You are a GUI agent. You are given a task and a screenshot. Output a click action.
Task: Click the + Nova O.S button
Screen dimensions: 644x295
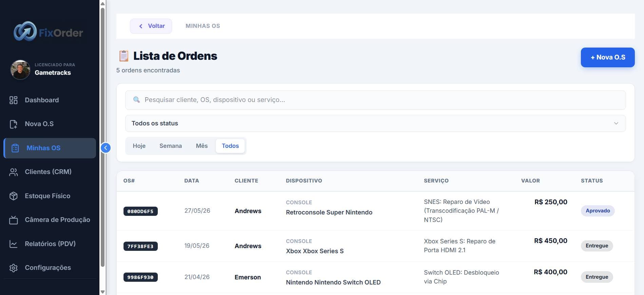(x=608, y=57)
